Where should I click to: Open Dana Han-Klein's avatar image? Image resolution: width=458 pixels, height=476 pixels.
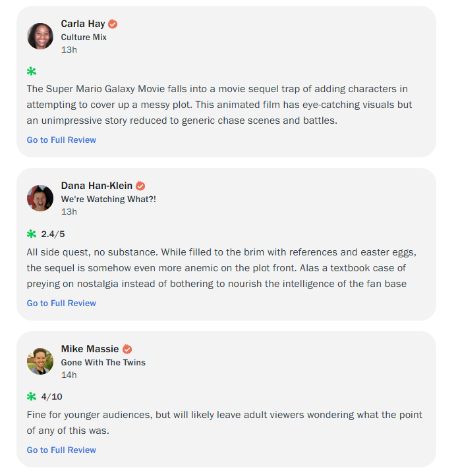(x=40, y=198)
